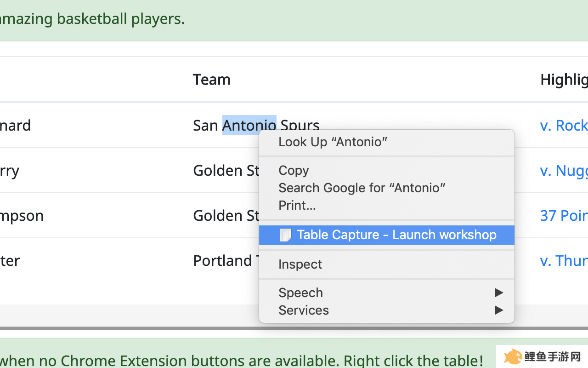Click the Golden State cell in the "mpson" row
The image size is (588, 368).
click(226, 215)
